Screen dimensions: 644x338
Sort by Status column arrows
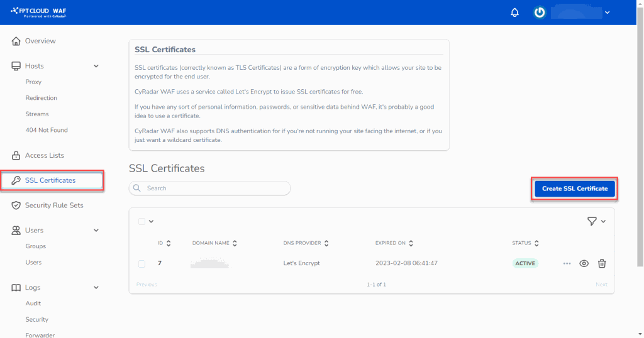(536, 243)
